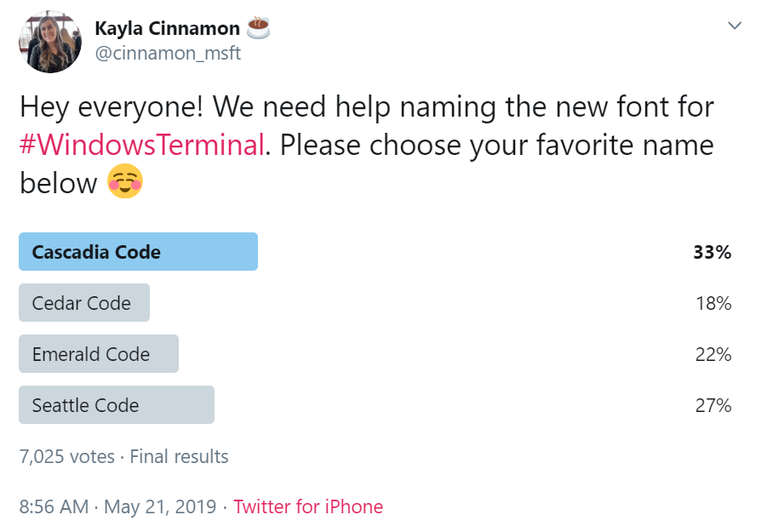
Task: Click the 7,025 votes count
Action: coord(66,456)
